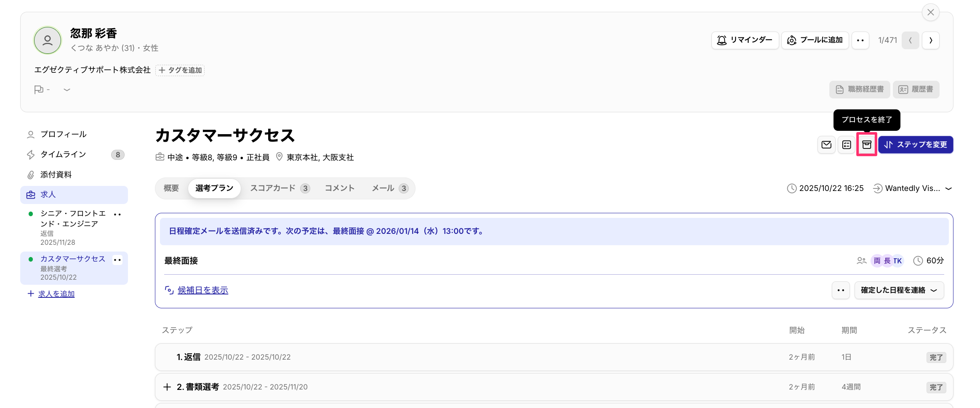
Task: Open the scorecard checklist icon button
Action: pyautogui.click(x=846, y=145)
